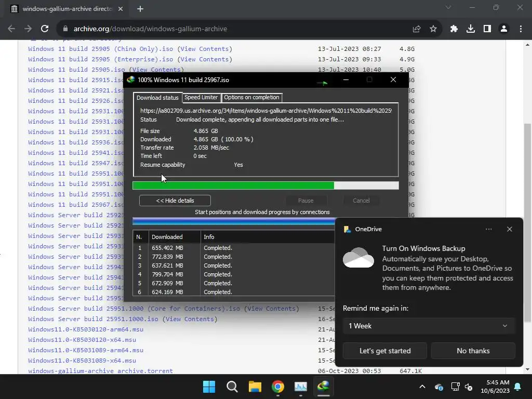This screenshot has height=399, width=532.
Task: Open Task Manager-style monitor taskbar icon
Action: point(301,387)
